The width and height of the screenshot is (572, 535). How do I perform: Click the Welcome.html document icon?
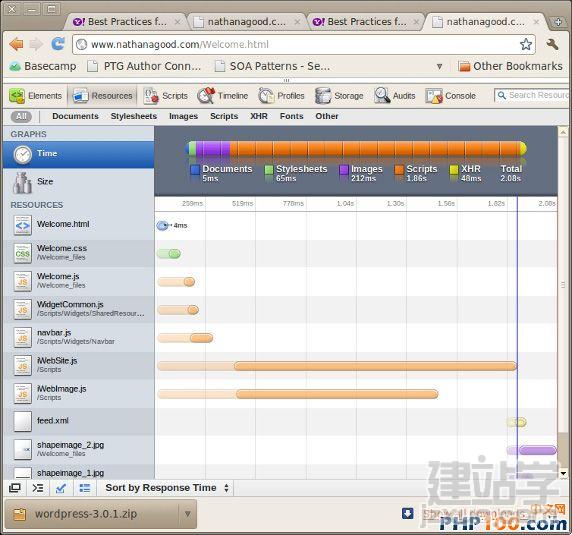coord(23,225)
